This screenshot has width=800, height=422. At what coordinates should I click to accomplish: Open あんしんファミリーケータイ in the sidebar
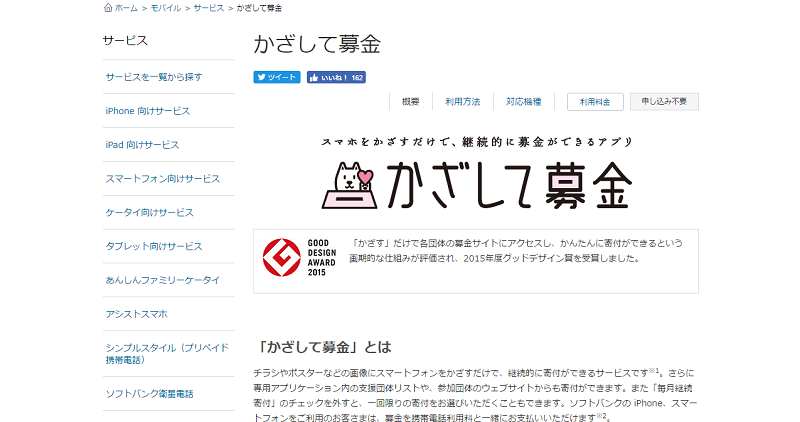(x=163, y=280)
